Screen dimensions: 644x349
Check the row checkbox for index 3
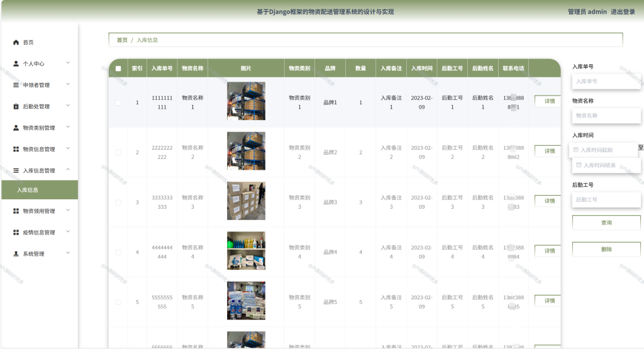click(x=118, y=202)
